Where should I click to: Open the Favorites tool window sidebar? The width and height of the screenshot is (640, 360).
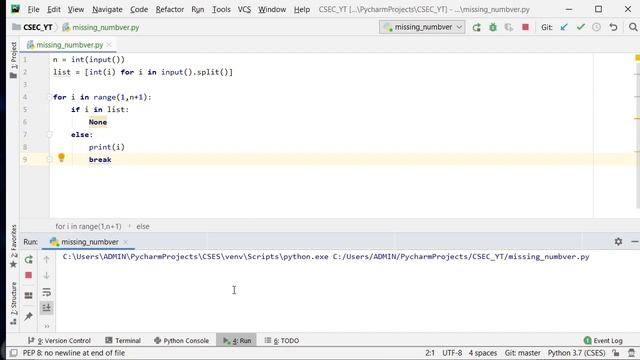click(13, 246)
